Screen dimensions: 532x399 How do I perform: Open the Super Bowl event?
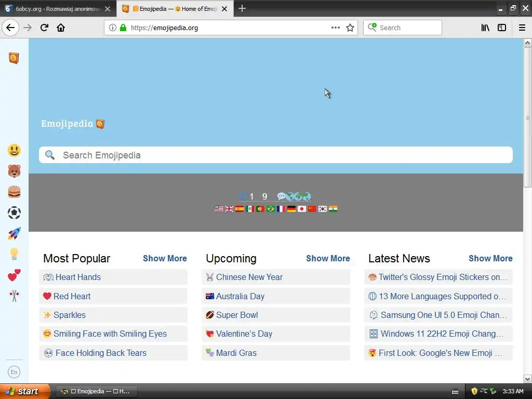point(276,315)
